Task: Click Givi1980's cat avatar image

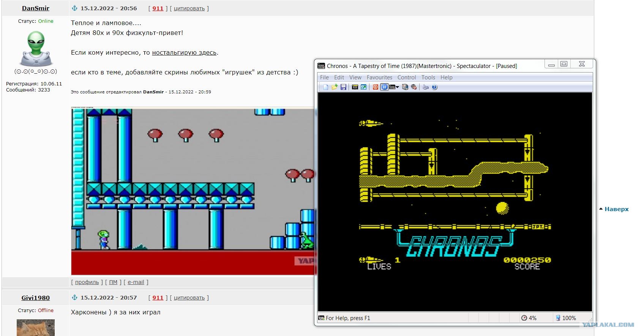Action: point(36,328)
